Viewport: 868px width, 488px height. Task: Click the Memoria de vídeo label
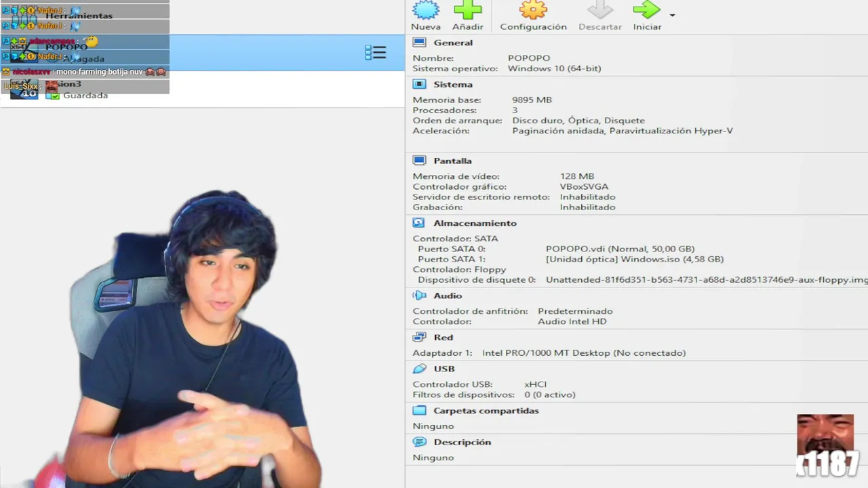click(456, 176)
